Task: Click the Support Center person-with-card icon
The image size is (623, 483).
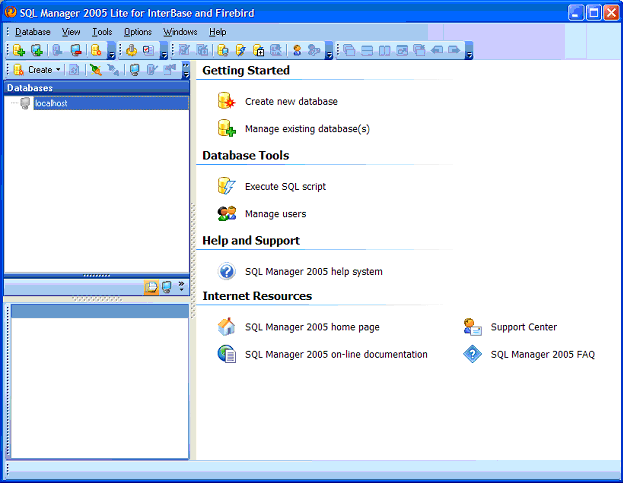Action: (472, 327)
